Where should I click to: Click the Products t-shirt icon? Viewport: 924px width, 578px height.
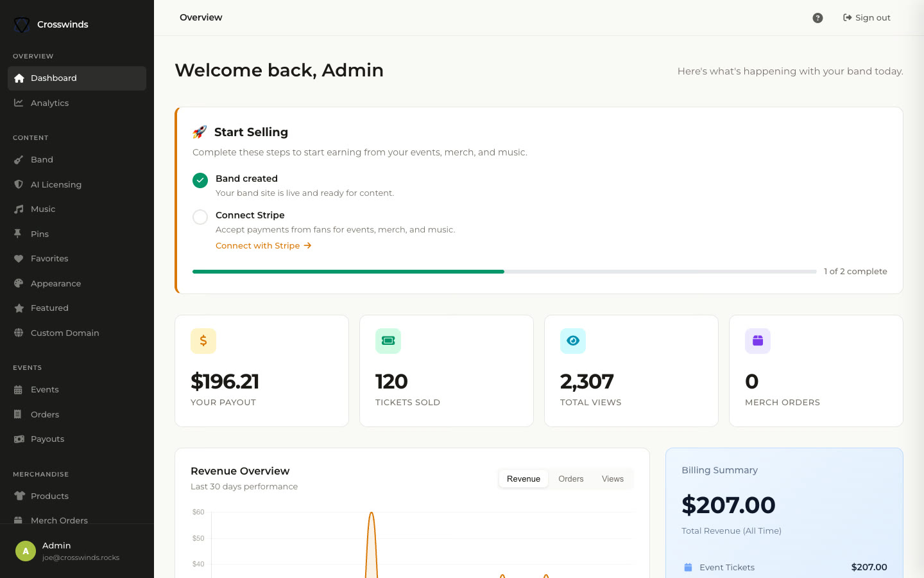[x=19, y=496]
